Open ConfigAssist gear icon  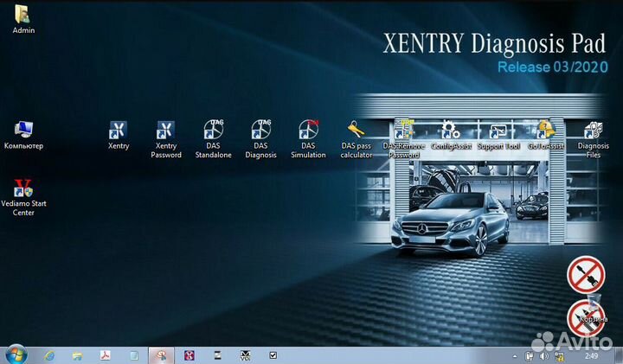point(451,131)
